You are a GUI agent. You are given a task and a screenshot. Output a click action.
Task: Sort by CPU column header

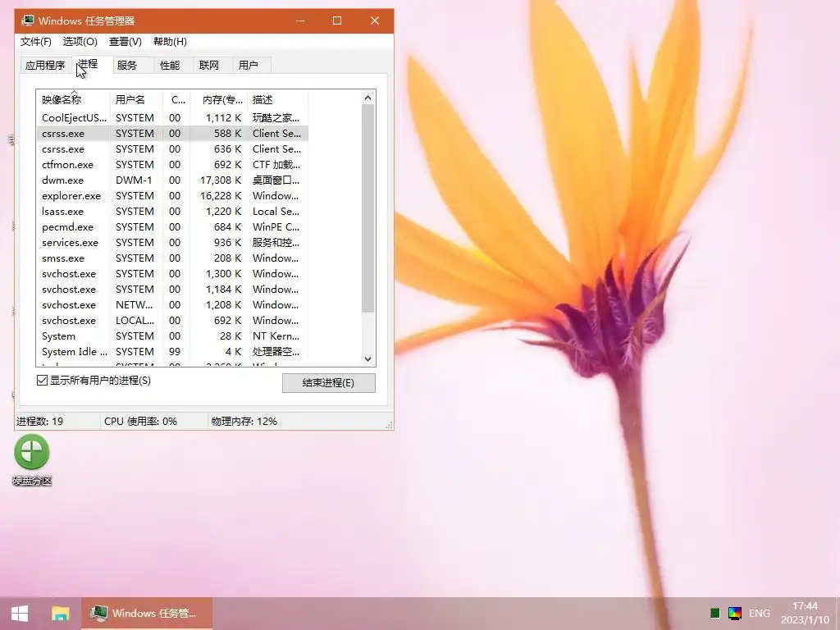[x=177, y=99]
